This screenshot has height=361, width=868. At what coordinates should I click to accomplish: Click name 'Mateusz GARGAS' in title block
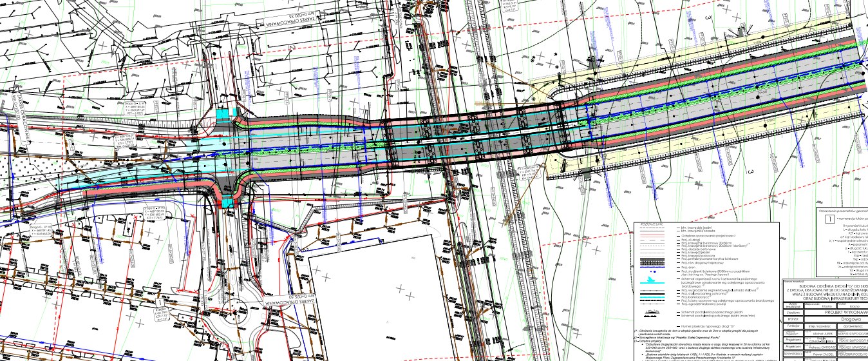pyautogui.click(x=822, y=347)
